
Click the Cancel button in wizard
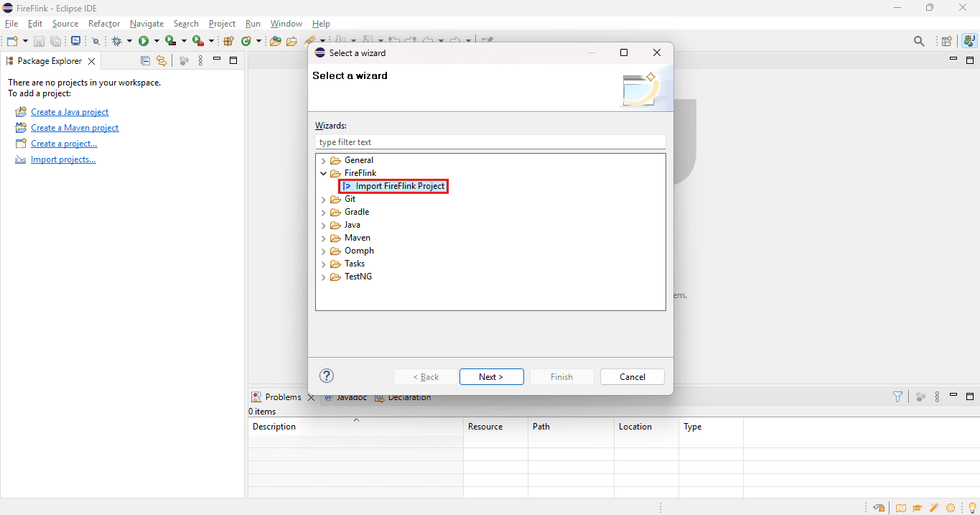633,376
